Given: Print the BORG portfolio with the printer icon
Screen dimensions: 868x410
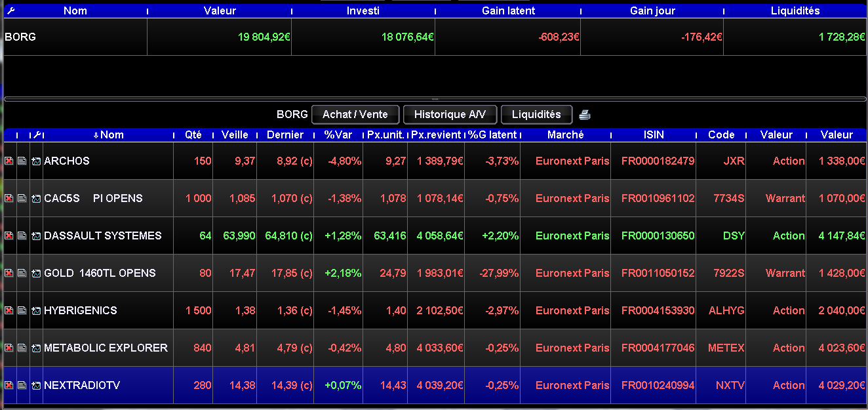Looking at the screenshot, I should click(585, 115).
